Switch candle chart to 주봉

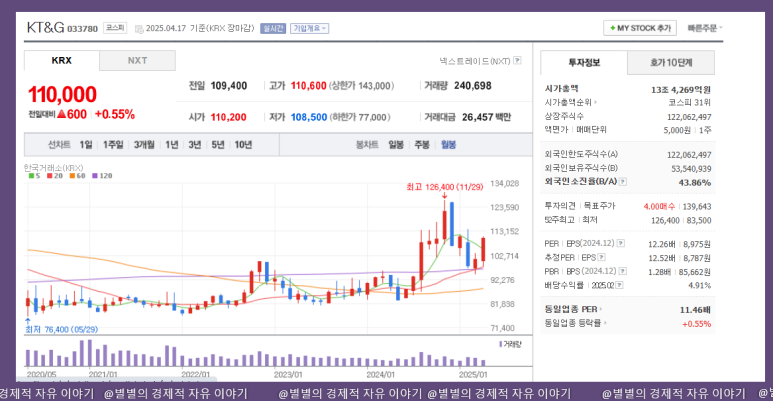(x=422, y=145)
